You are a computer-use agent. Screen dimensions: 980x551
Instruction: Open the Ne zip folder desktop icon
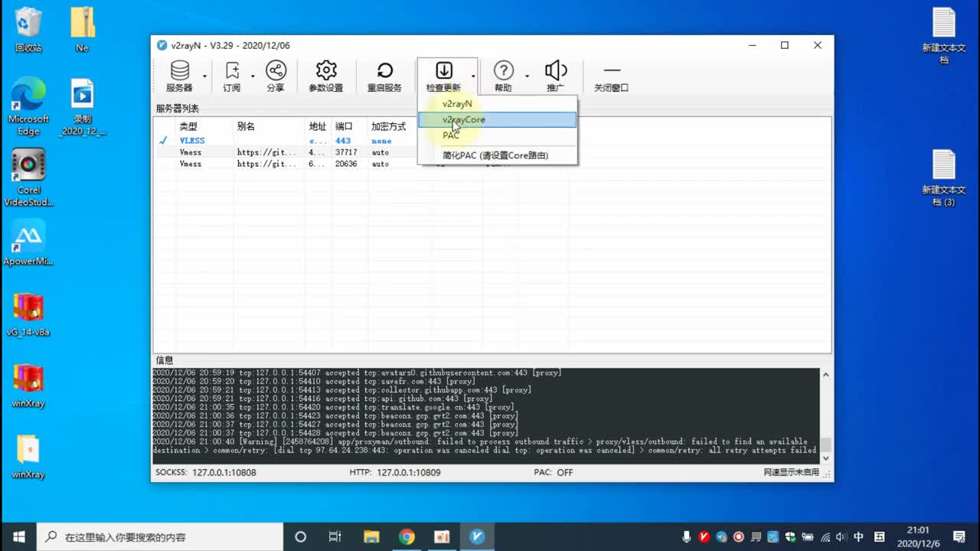(82, 29)
